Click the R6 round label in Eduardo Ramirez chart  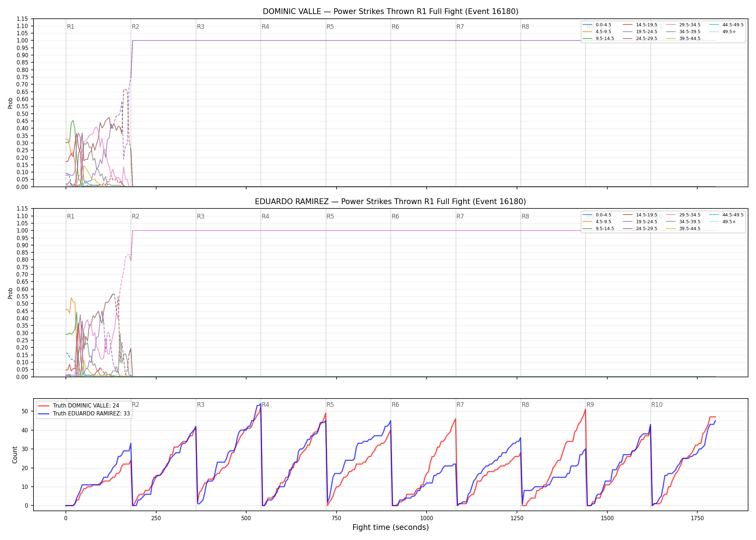[x=395, y=216]
